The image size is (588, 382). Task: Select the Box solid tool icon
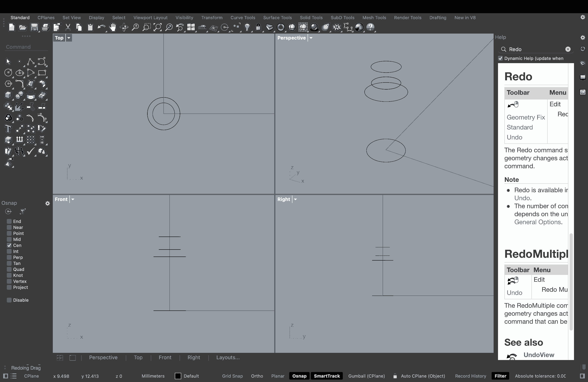coord(8,95)
